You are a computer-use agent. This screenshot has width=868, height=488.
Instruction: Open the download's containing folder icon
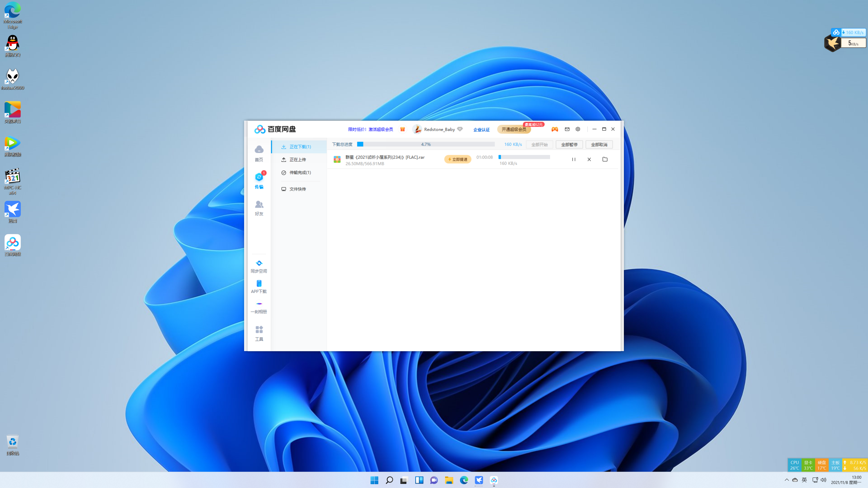pos(605,159)
